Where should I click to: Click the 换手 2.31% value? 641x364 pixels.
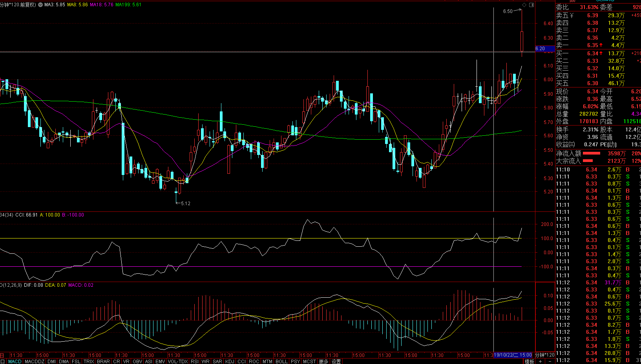pyautogui.click(x=590, y=129)
